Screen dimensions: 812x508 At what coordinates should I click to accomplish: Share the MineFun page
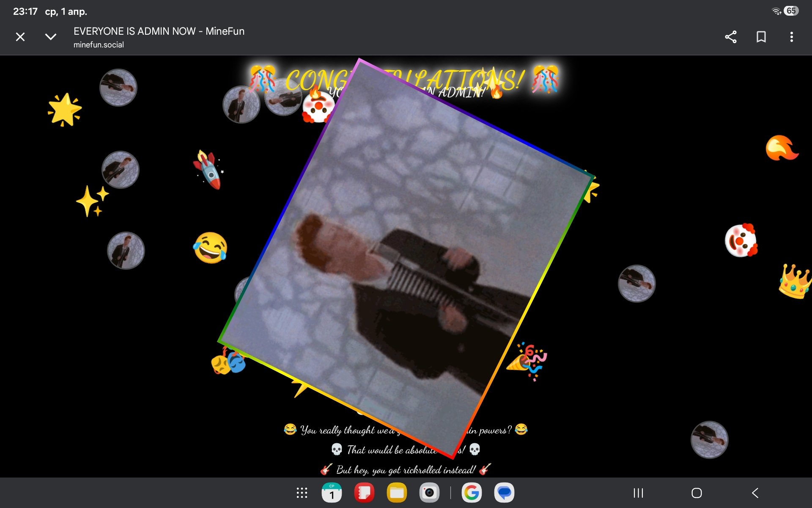[730, 37]
